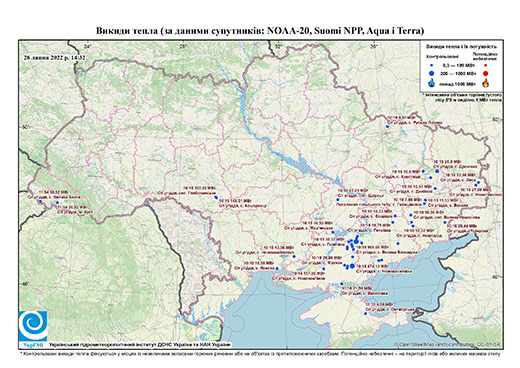This screenshot has height=368, width=520.
Task: Click the largest blue marker near Новоолексіївка
Action: click(x=352, y=266)
